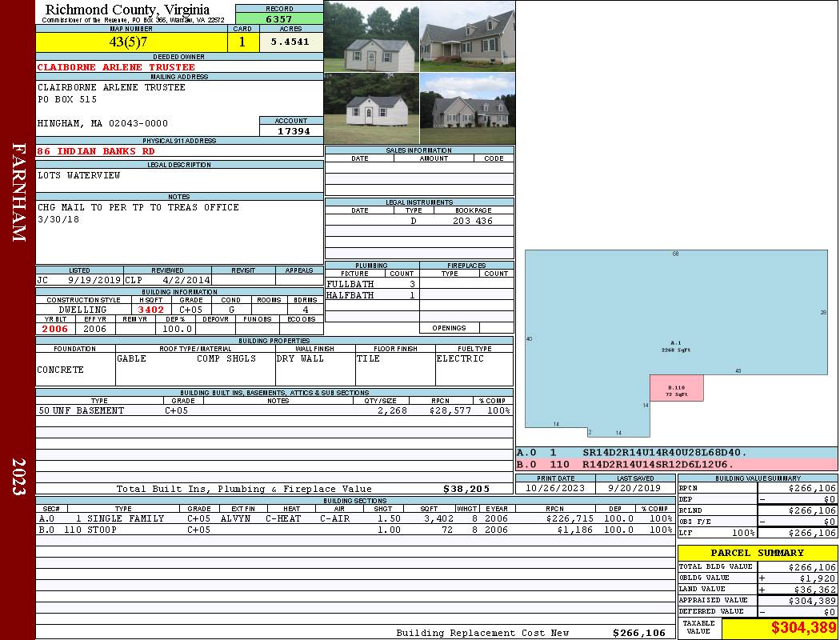Image resolution: width=840 pixels, height=640 pixels.
Task: Select the bottom-left white shed photo
Action: coord(371,109)
